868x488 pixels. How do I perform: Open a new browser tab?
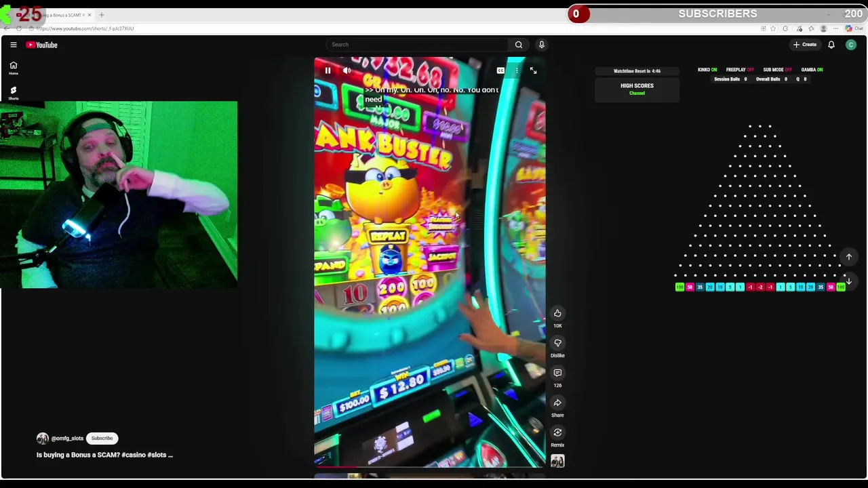click(x=102, y=15)
